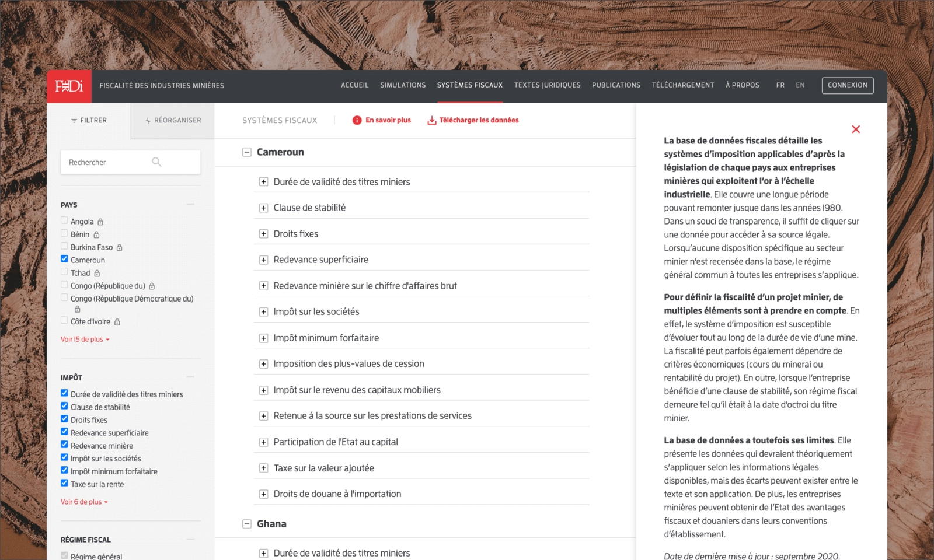Switch to the FILTRER tab
934x560 pixels.
tap(89, 121)
